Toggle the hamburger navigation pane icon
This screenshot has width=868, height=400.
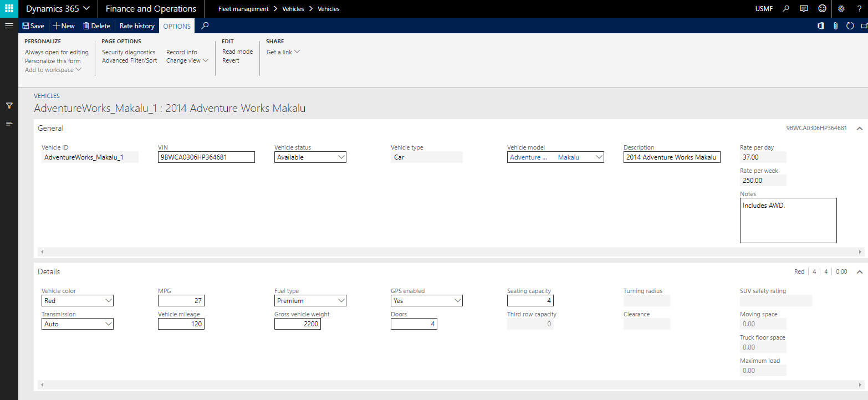[x=9, y=26]
